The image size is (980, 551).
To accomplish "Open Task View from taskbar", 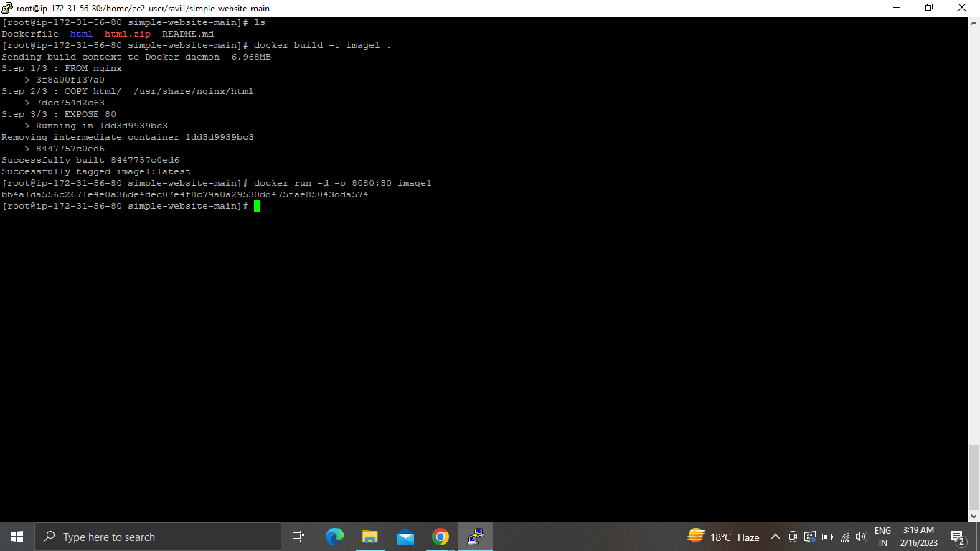I will (x=298, y=537).
